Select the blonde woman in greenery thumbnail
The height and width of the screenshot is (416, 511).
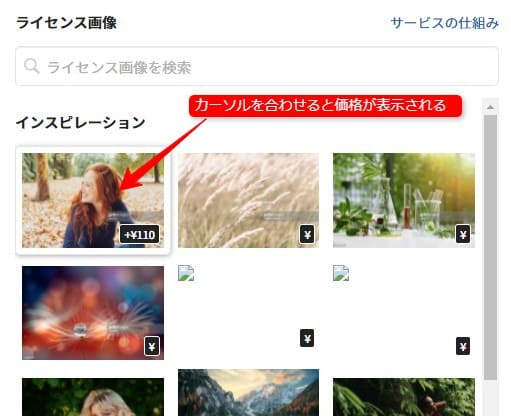[93, 397]
